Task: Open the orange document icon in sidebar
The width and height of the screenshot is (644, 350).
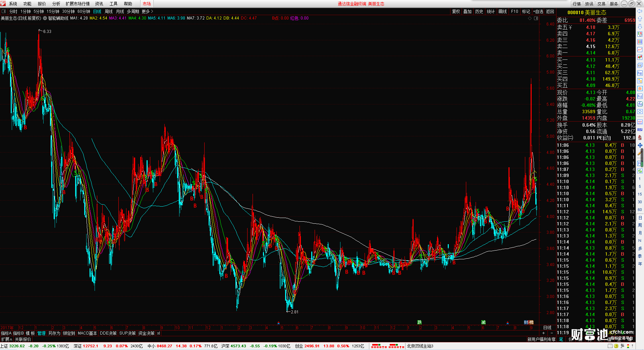Action: pyautogui.click(x=640, y=89)
